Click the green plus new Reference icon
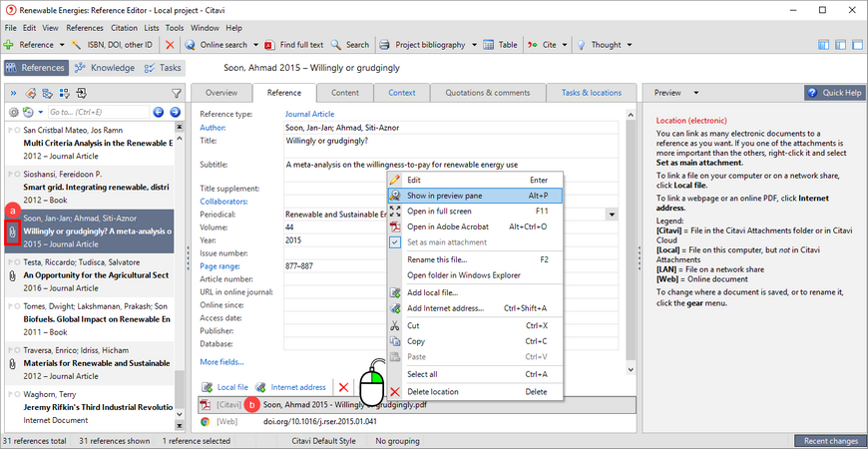The height and width of the screenshot is (449, 868). [8, 45]
